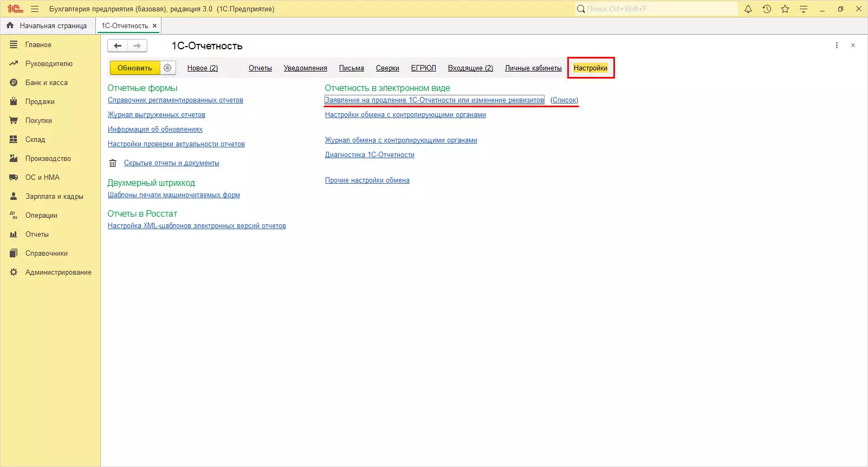Switch to the ЕГРЮЛ tab
This screenshot has width=868, height=467.
pyautogui.click(x=424, y=68)
